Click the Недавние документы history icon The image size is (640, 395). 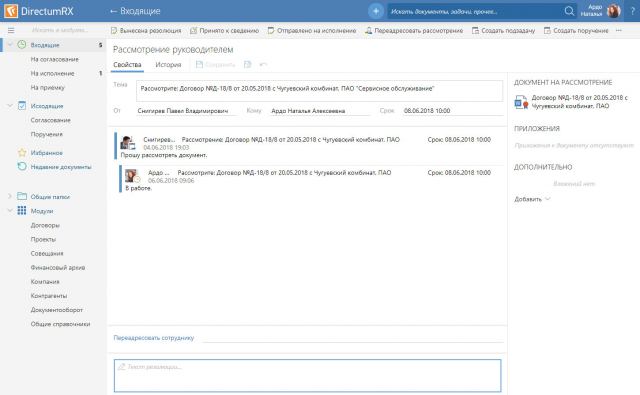[x=22, y=166]
